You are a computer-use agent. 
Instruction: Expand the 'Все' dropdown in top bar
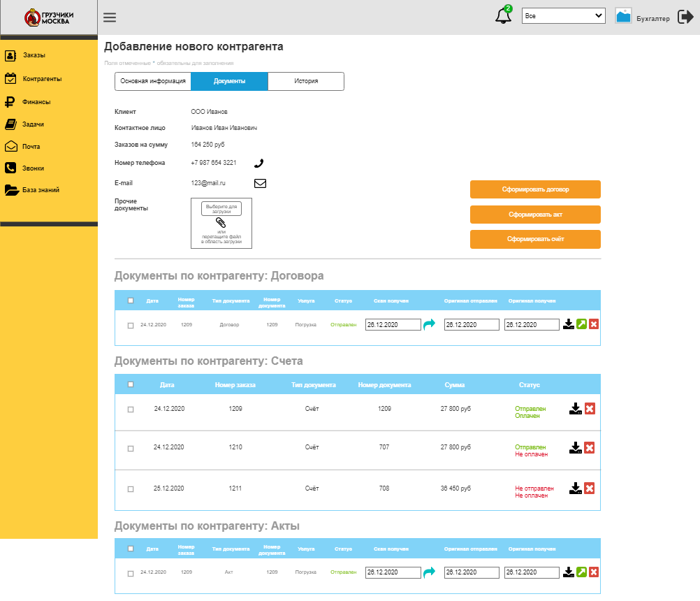click(563, 15)
